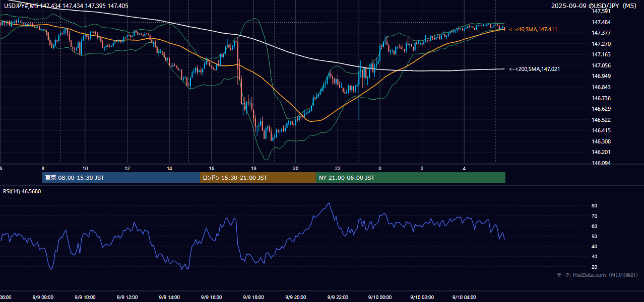Click hour label 12 under the price chart
644x302 pixels.
click(127, 168)
